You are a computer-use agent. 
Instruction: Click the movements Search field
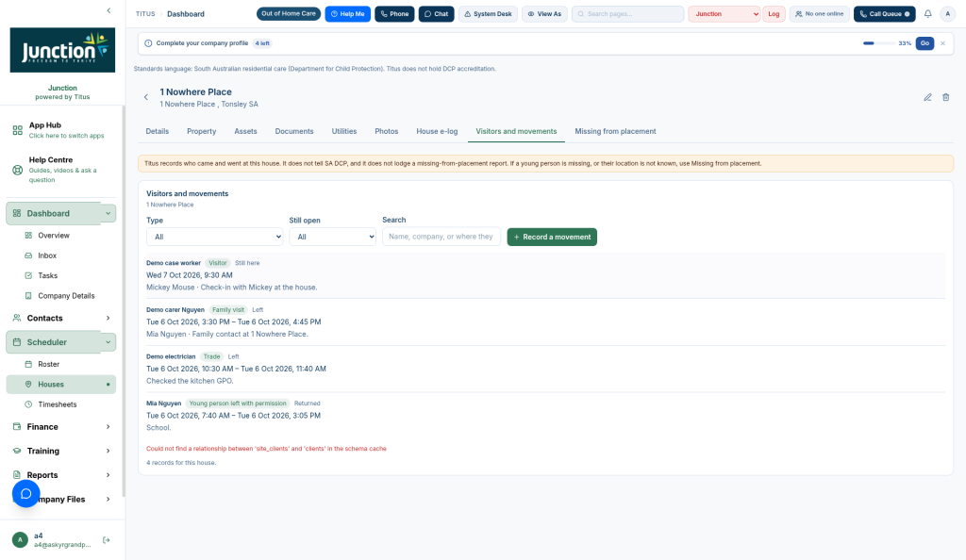441,237
